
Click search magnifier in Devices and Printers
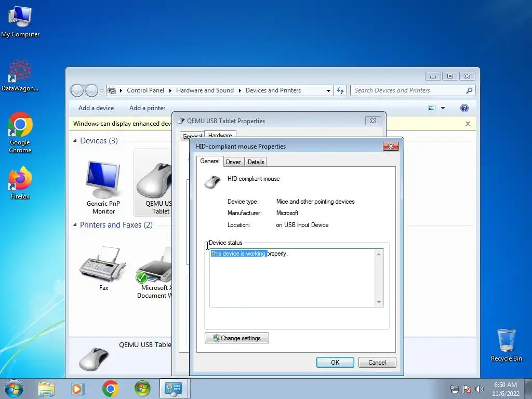pos(469,90)
